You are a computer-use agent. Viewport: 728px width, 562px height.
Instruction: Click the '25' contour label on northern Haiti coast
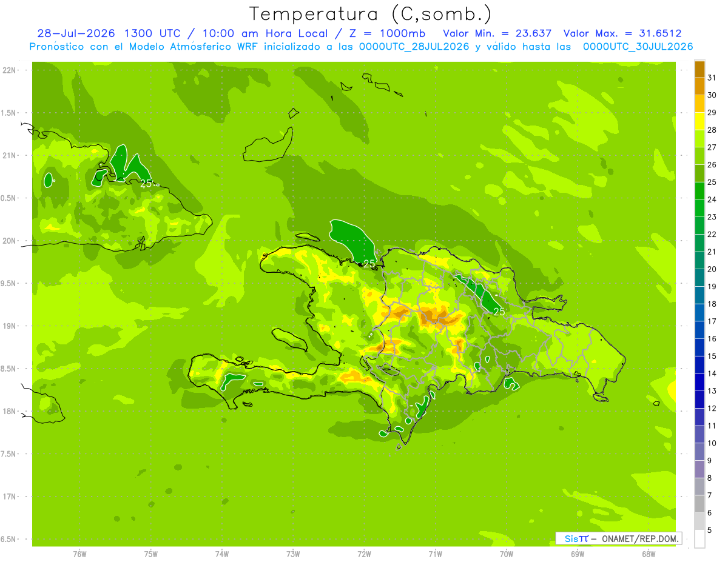[x=369, y=264]
